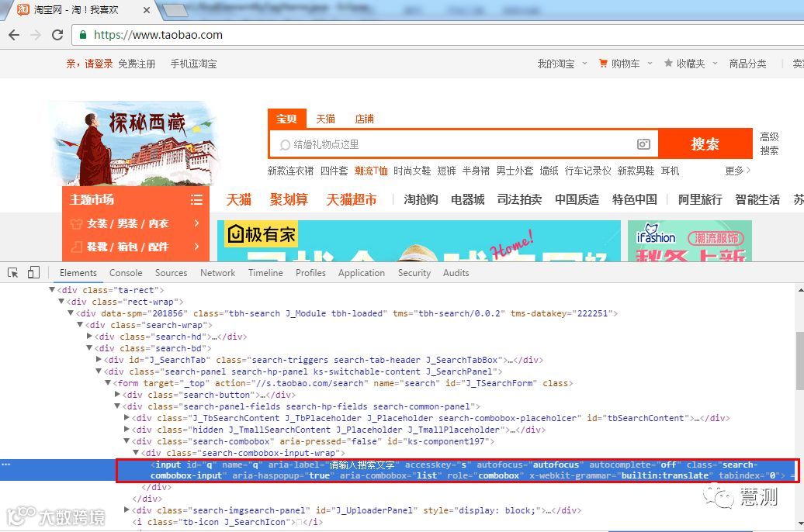Click the shopping cart icon
804x532 pixels.
[x=603, y=64]
